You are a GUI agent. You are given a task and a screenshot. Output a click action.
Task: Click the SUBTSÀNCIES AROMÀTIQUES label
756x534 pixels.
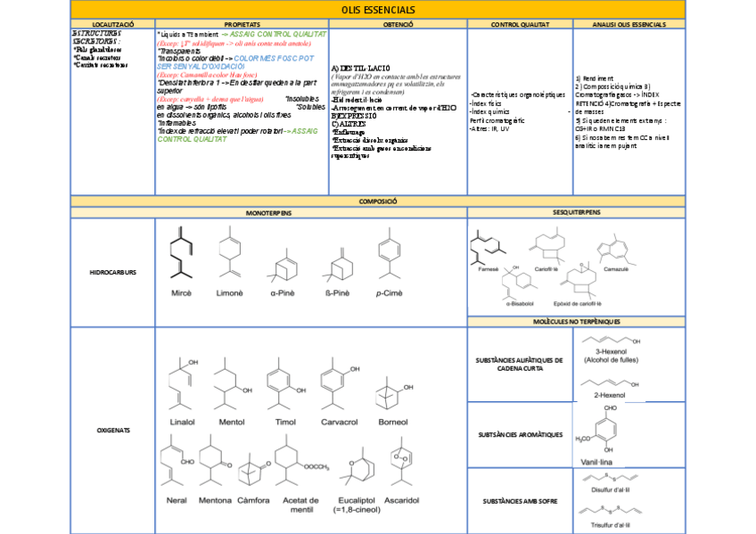click(x=521, y=435)
